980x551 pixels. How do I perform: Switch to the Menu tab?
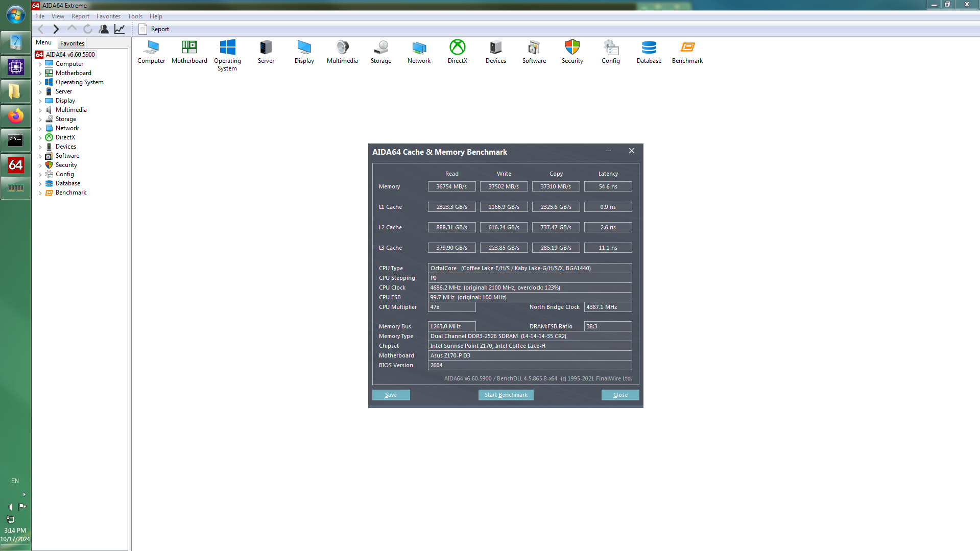44,43
